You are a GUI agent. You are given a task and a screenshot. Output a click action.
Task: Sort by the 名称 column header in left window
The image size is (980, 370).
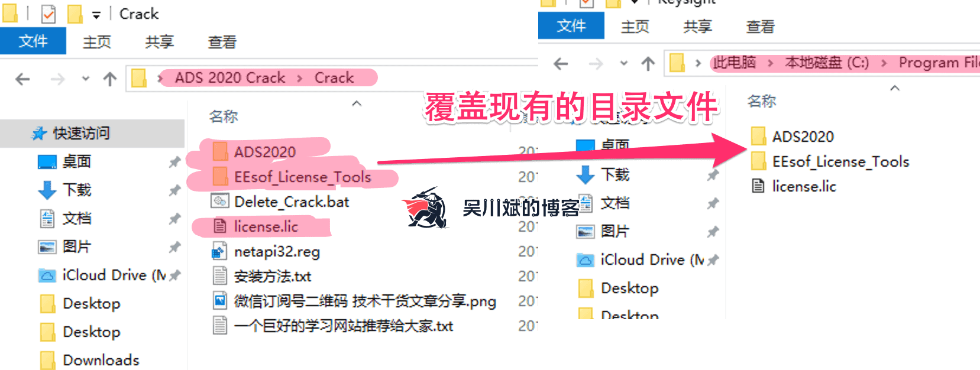pyautogui.click(x=224, y=116)
